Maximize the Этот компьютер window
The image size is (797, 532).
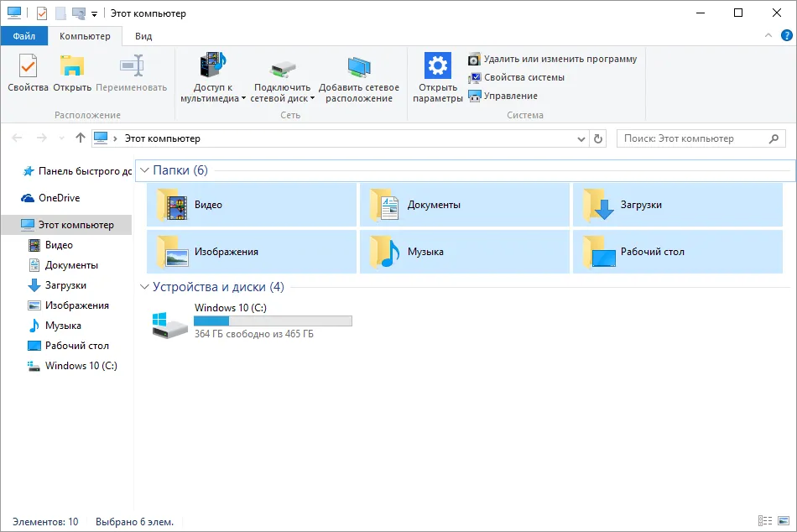tap(738, 13)
